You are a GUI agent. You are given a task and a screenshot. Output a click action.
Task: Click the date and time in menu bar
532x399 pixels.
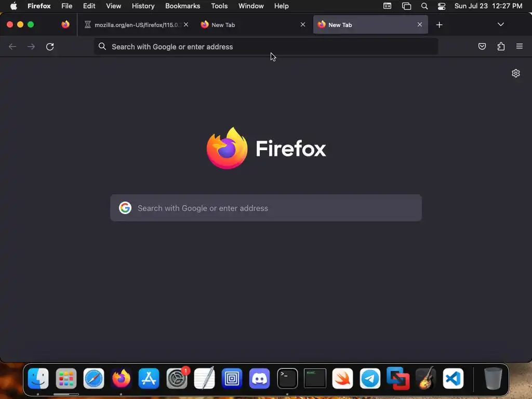[x=488, y=6]
